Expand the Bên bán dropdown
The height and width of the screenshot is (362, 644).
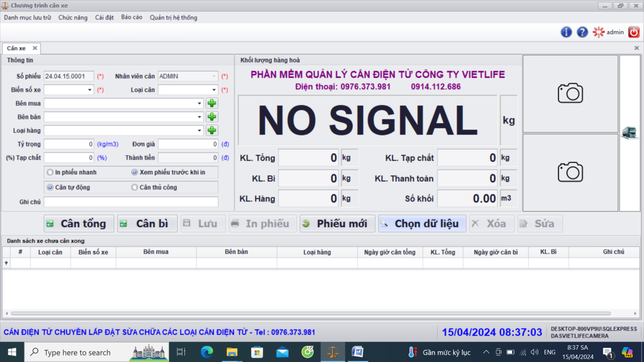click(199, 117)
